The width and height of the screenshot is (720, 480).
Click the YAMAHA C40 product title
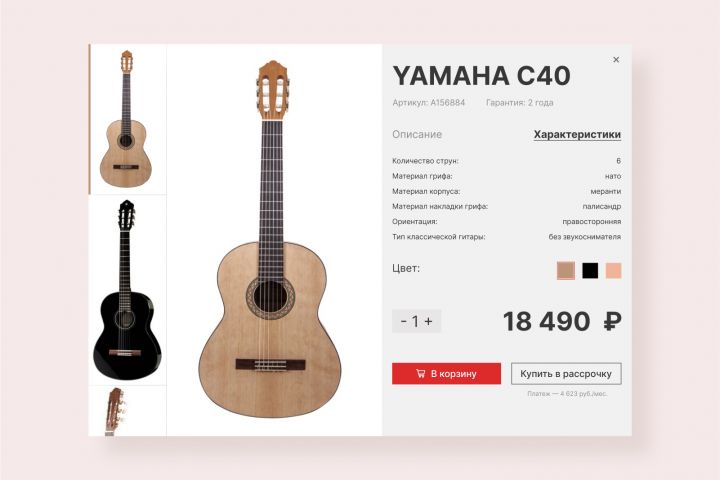pos(481,76)
